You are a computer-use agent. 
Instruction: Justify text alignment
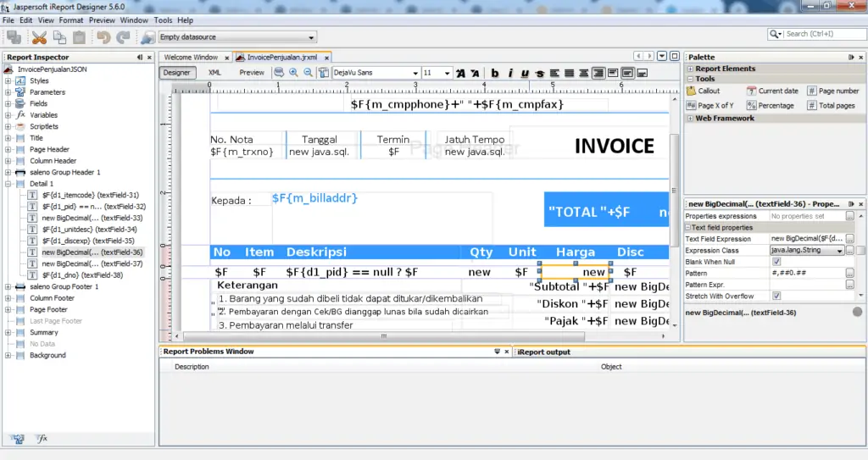[x=569, y=73]
